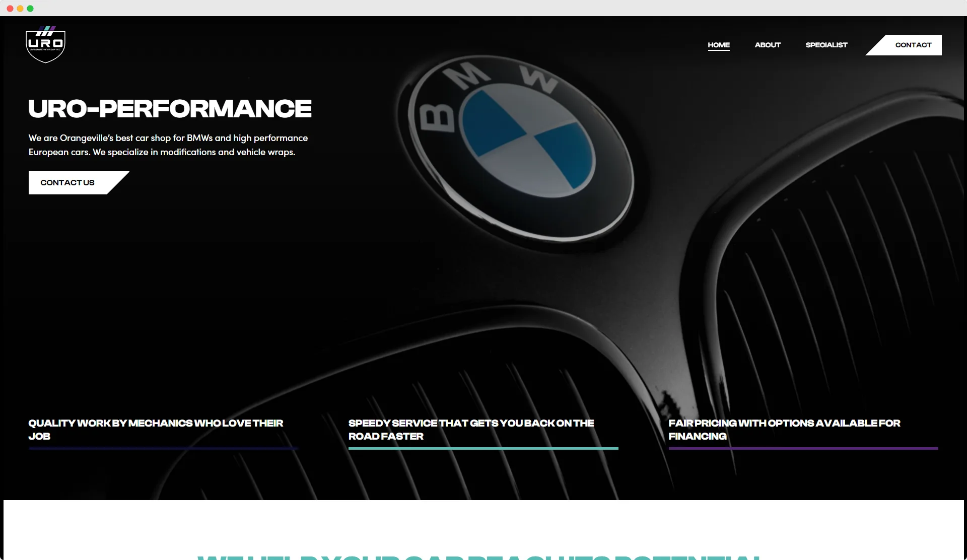Click the Contact Us button
Viewport: 967px width, 560px height.
click(x=79, y=183)
